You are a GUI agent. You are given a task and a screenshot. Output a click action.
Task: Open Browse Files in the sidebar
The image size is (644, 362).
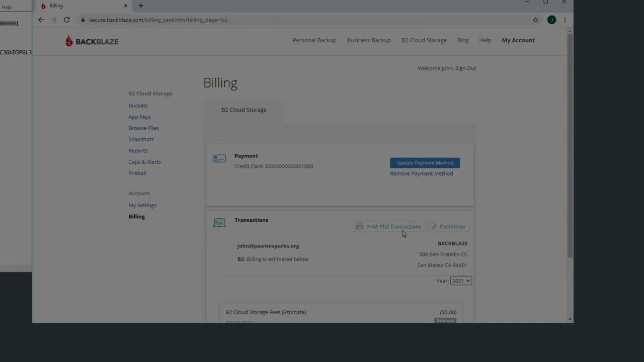pos(143,128)
